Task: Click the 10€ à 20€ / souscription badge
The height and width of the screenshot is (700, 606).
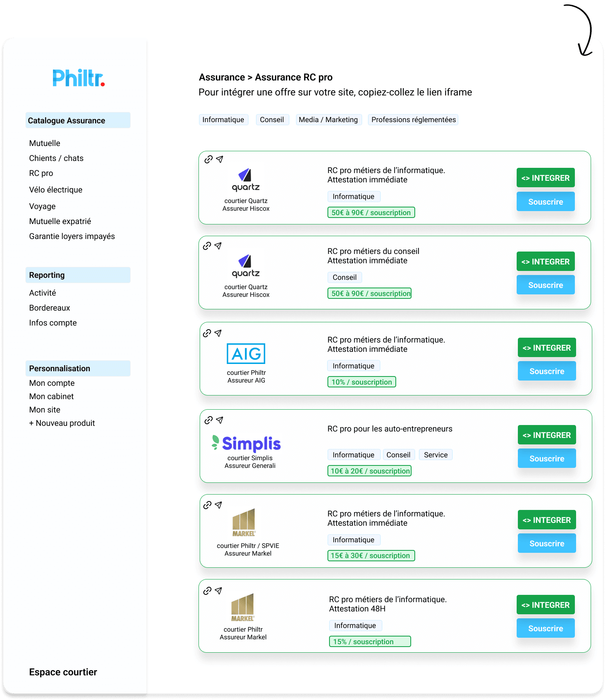Action: 370,471
